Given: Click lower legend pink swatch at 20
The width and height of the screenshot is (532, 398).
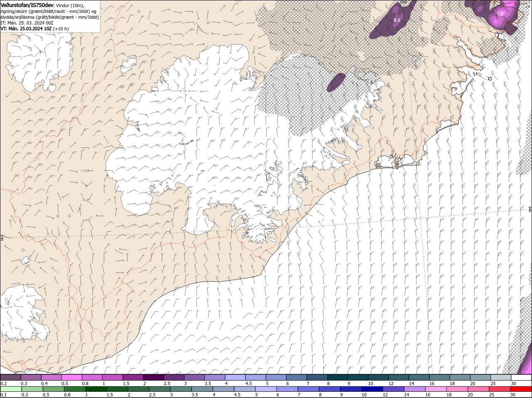Looking at the screenshot, I should pos(478,389).
